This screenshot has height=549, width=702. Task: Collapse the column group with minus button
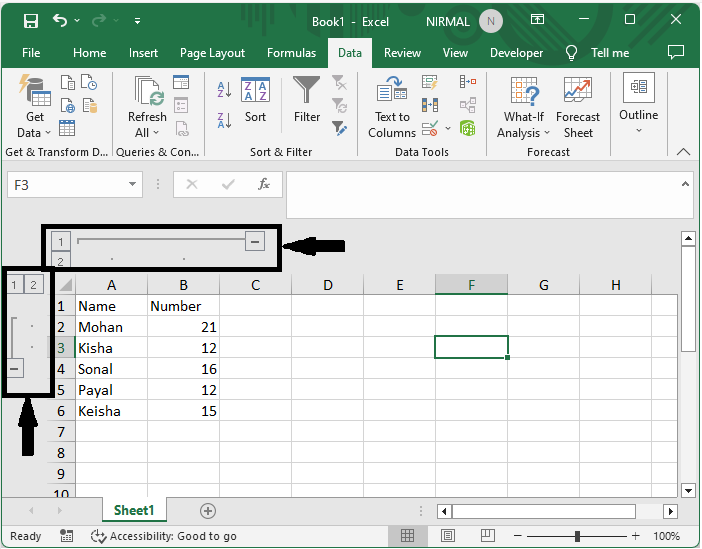(x=255, y=241)
